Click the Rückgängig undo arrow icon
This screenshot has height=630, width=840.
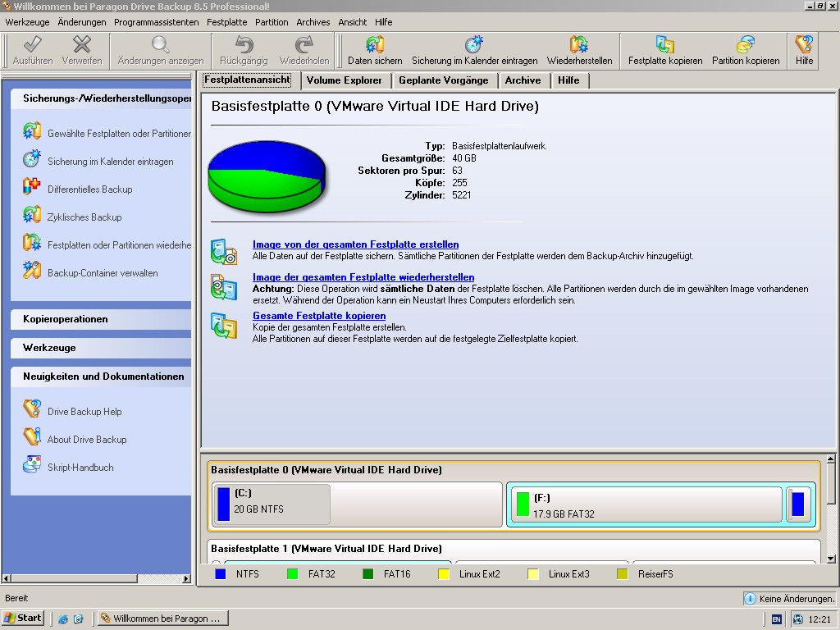click(x=244, y=44)
